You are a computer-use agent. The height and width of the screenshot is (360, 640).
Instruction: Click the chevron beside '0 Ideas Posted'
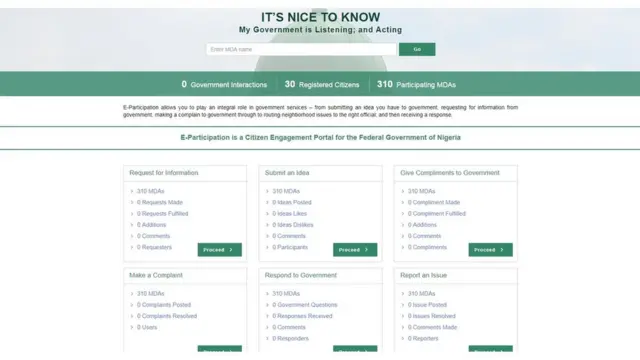point(267,202)
